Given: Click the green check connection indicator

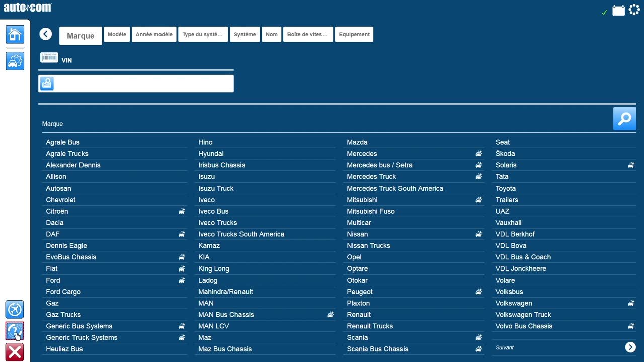Looking at the screenshot, I should [604, 12].
